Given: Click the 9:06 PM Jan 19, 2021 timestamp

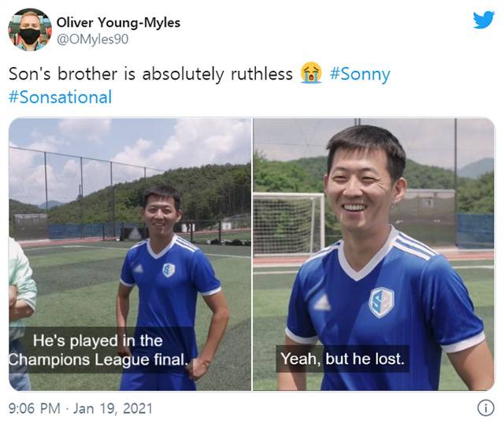Looking at the screenshot, I should coord(80,408).
